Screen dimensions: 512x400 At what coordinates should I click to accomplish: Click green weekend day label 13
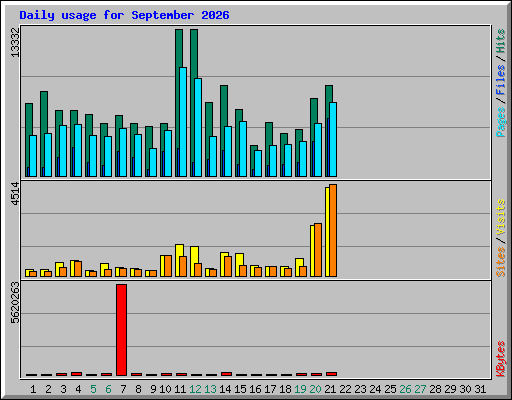coord(210,389)
